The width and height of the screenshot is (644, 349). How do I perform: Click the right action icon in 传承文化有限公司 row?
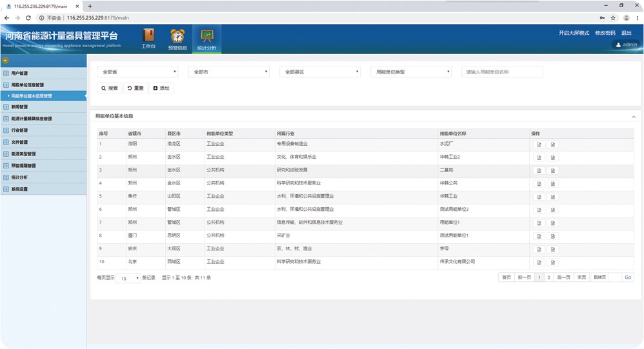pyautogui.click(x=553, y=263)
